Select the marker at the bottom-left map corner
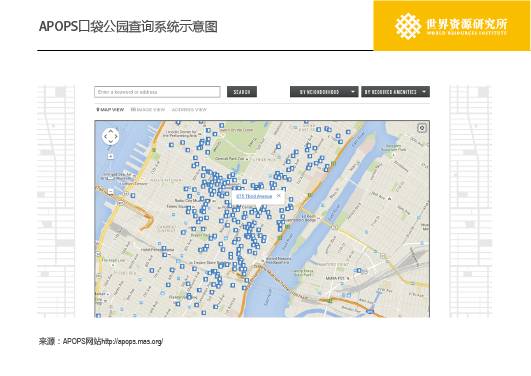 pyautogui.click(x=98, y=316)
